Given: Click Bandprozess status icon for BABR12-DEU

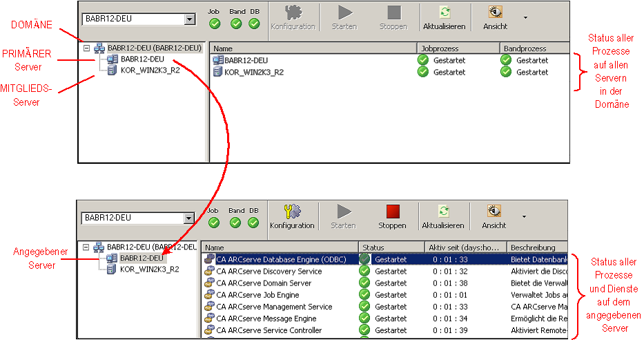Looking at the screenshot, I should [x=506, y=60].
